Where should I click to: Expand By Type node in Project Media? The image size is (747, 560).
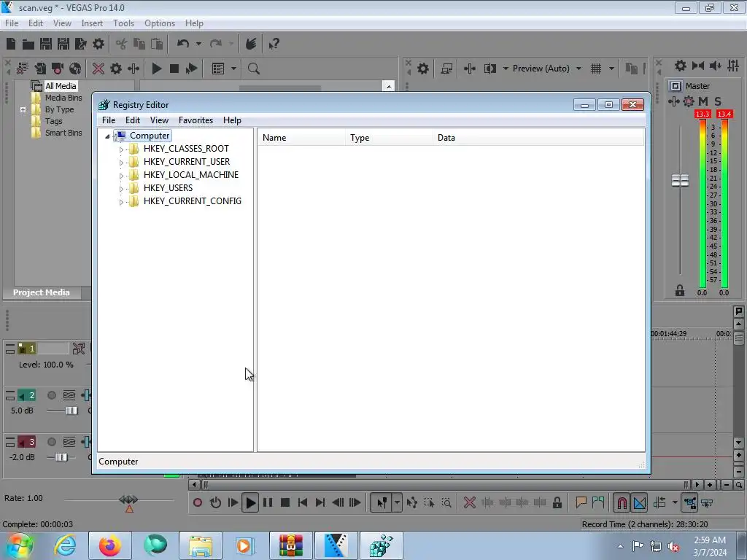(23, 109)
